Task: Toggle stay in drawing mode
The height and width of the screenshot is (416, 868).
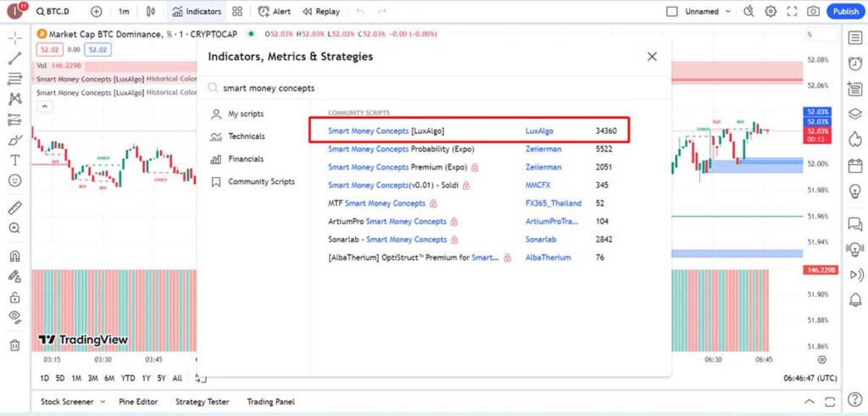Action: pos(15,276)
